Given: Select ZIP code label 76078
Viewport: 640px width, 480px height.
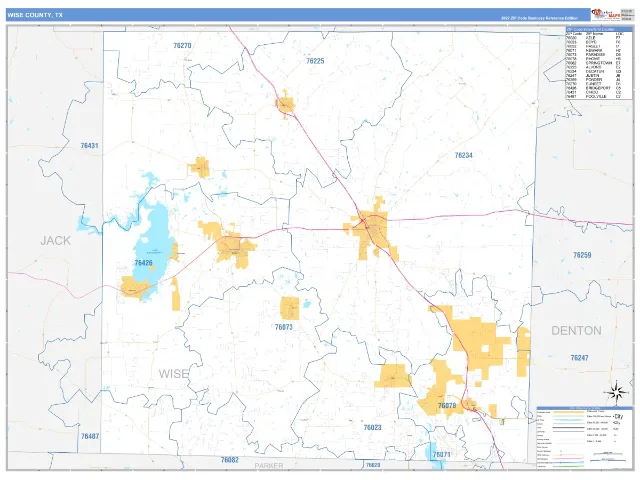Looking at the screenshot, I should click(447, 405).
